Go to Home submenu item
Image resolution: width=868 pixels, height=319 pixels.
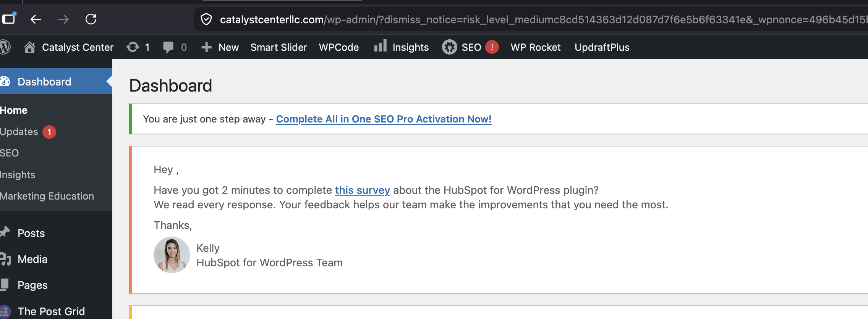click(x=14, y=110)
